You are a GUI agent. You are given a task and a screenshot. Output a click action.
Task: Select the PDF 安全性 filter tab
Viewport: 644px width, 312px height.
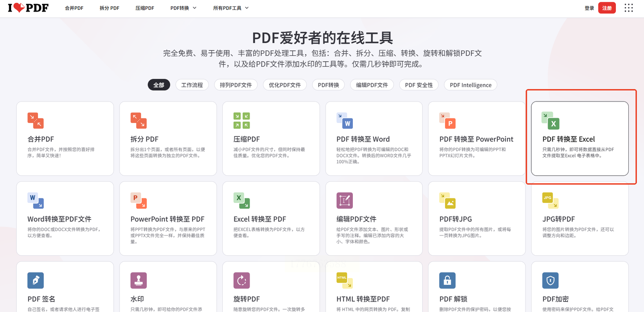(x=419, y=85)
